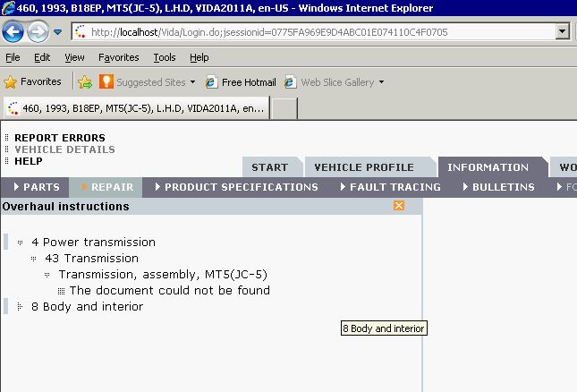Open the FAULT TRACING sub-tab

[390, 187]
